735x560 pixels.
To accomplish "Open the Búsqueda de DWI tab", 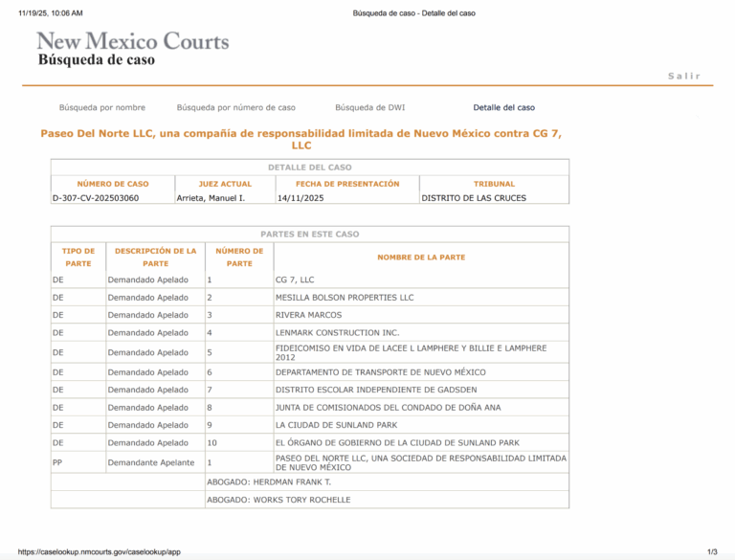I will coord(369,108).
